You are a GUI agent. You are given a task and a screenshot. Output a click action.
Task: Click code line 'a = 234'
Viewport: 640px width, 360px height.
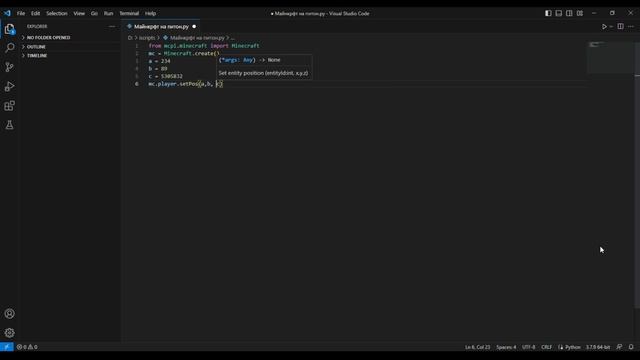coord(159,61)
